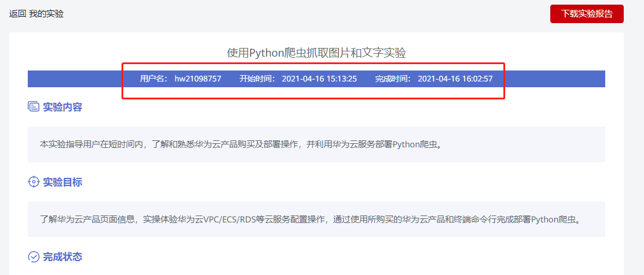Click the 完成状态 checkmark icon

click(33, 257)
